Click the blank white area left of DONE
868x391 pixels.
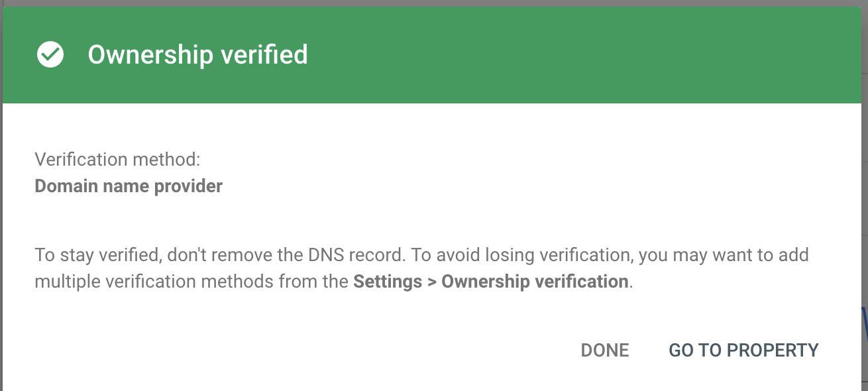298,350
